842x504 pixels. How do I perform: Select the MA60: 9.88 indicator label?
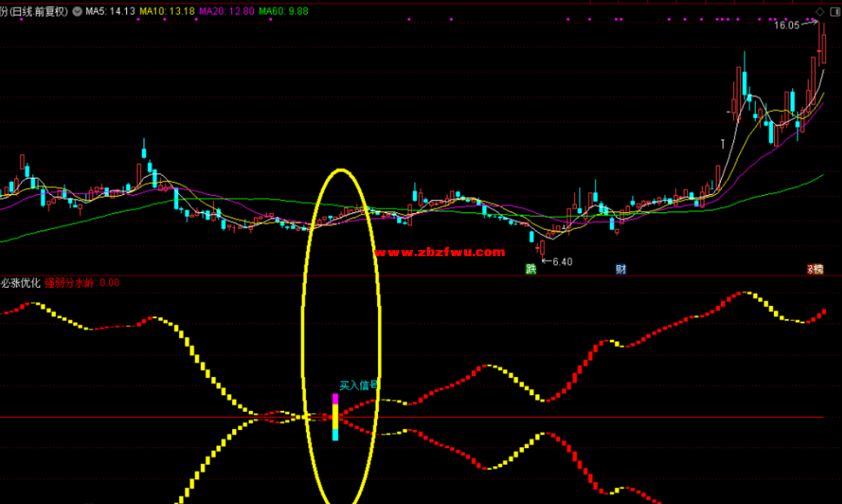pos(283,11)
